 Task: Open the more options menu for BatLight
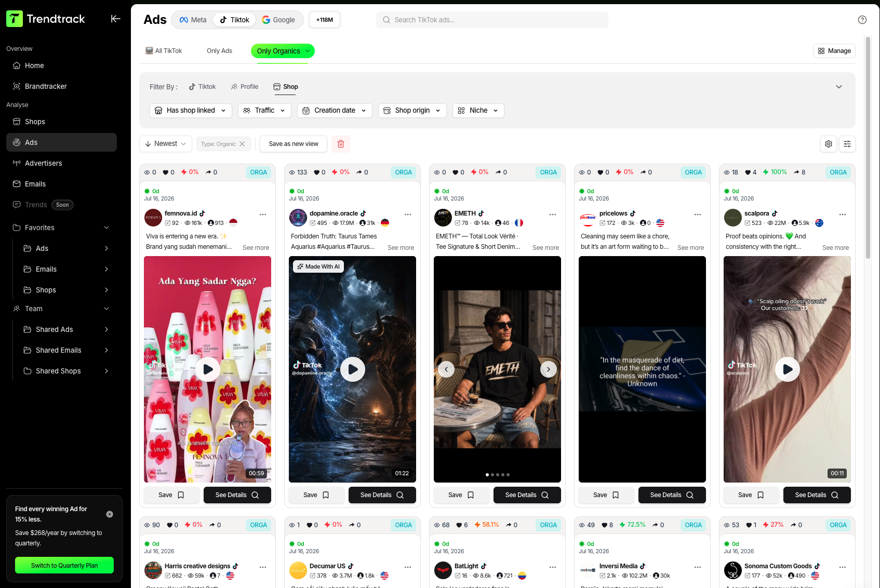pos(553,567)
